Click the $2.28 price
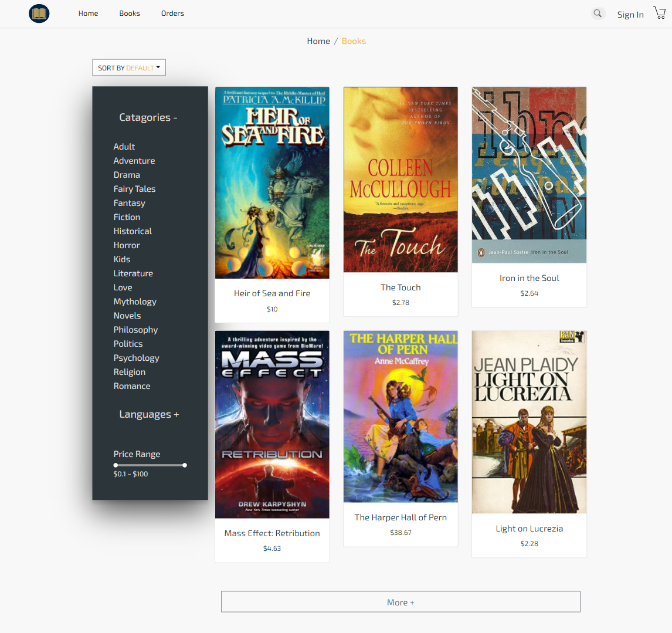Viewport: 672px width, 633px height. (530, 544)
